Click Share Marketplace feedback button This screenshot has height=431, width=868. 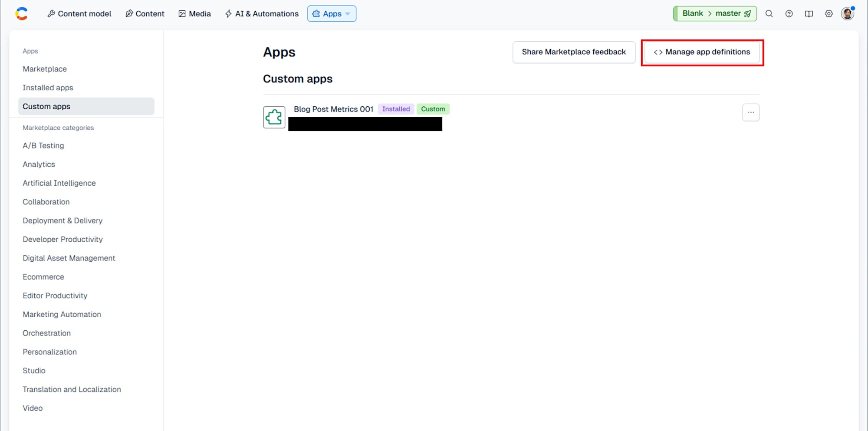pos(574,52)
